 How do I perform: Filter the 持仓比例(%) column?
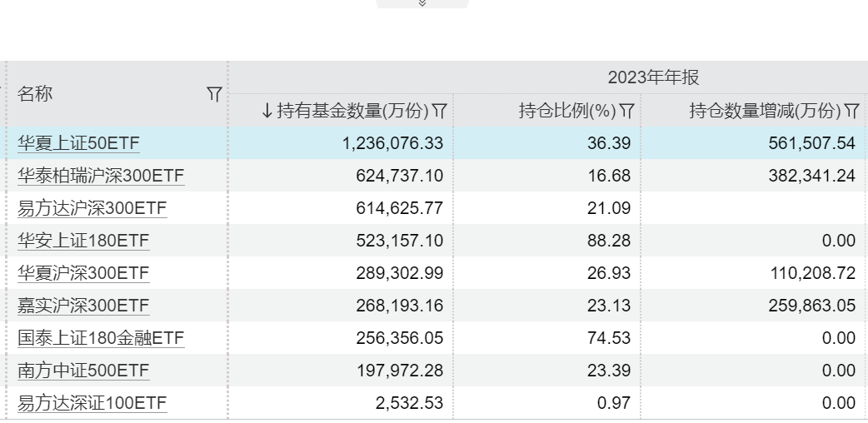click(626, 111)
